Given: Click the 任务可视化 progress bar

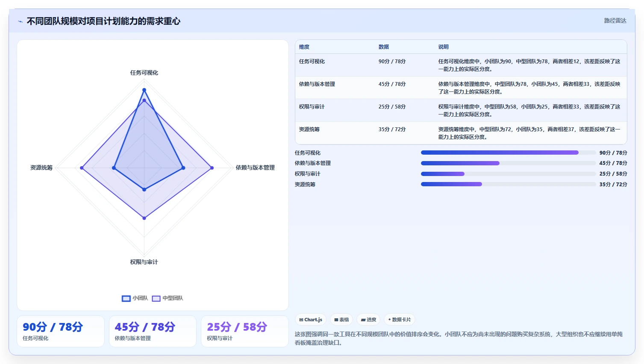Looking at the screenshot, I should tap(508, 153).
